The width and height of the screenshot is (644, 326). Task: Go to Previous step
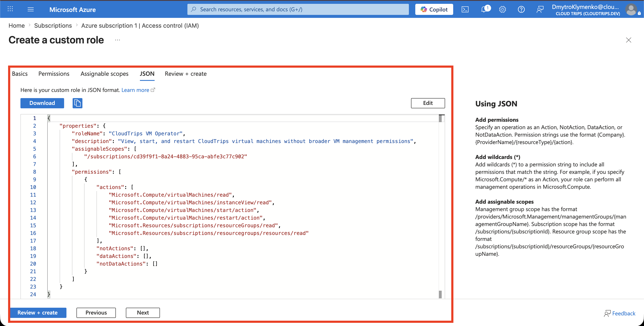[96, 313]
